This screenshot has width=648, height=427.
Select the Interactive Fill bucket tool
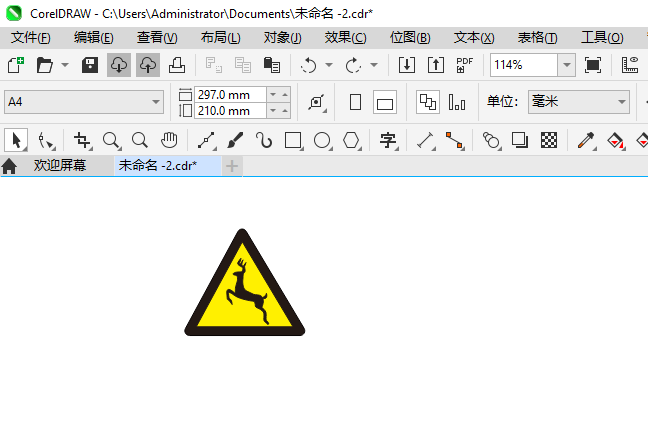point(615,140)
